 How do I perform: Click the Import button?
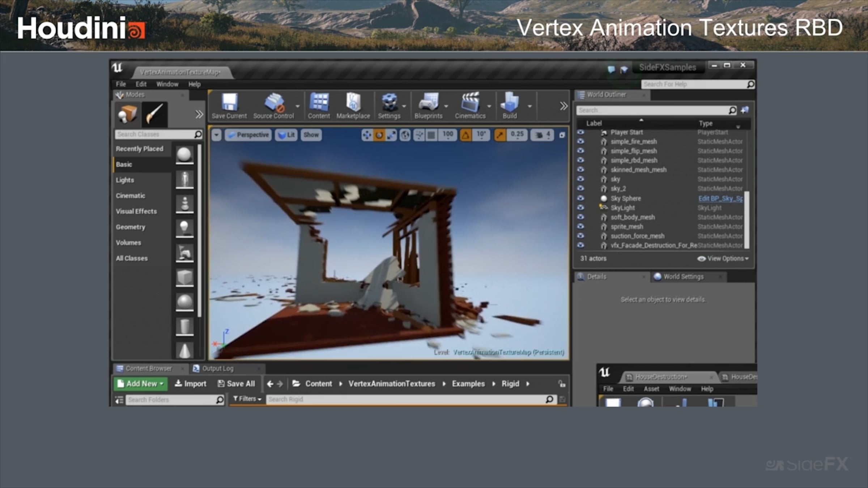tap(191, 384)
